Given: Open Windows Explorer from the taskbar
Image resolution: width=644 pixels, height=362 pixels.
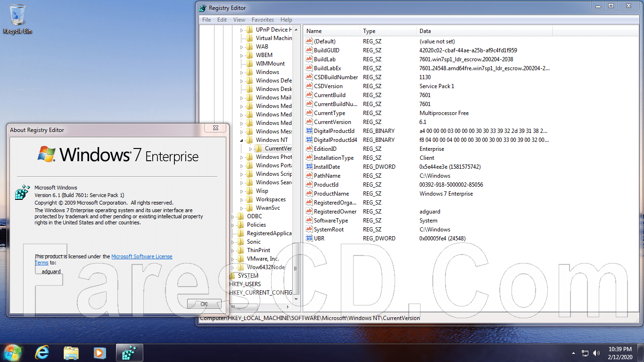Looking at the screenshot, I should 71,353.
